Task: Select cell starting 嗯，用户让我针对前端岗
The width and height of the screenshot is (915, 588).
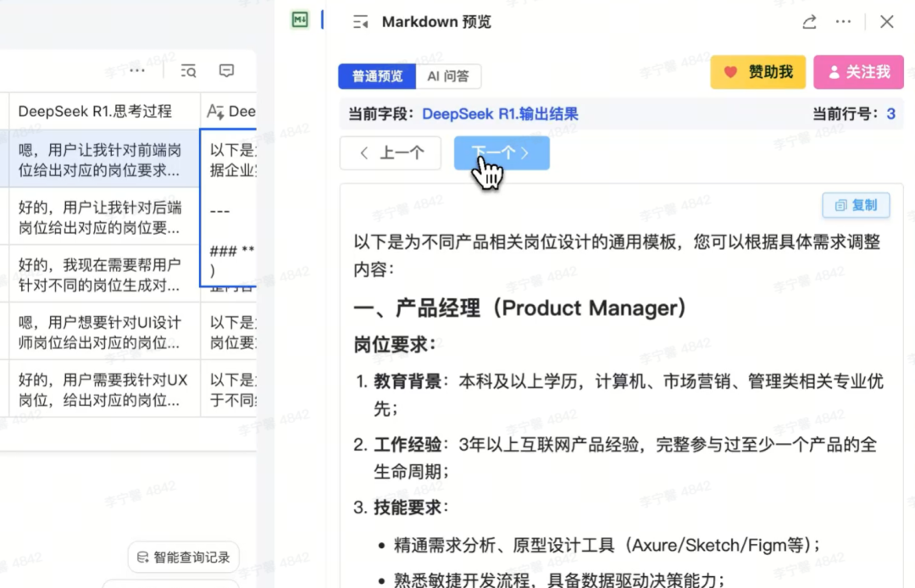Action: tap(104, 159)
